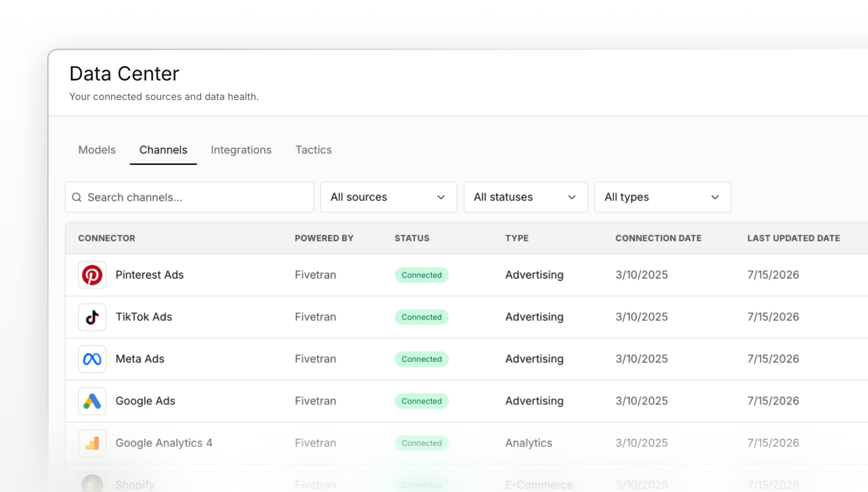Sort by the LAST UPDATED DATE column header

[x=793, y=238]
